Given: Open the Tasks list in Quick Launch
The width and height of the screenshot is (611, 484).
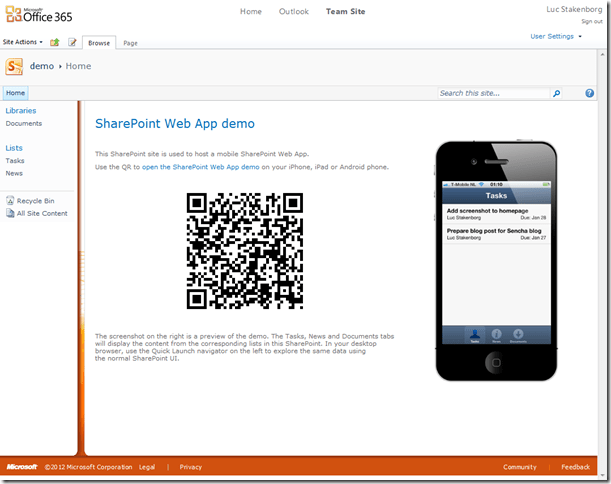Looking at the screenshot, I should [x=15, y=160].
